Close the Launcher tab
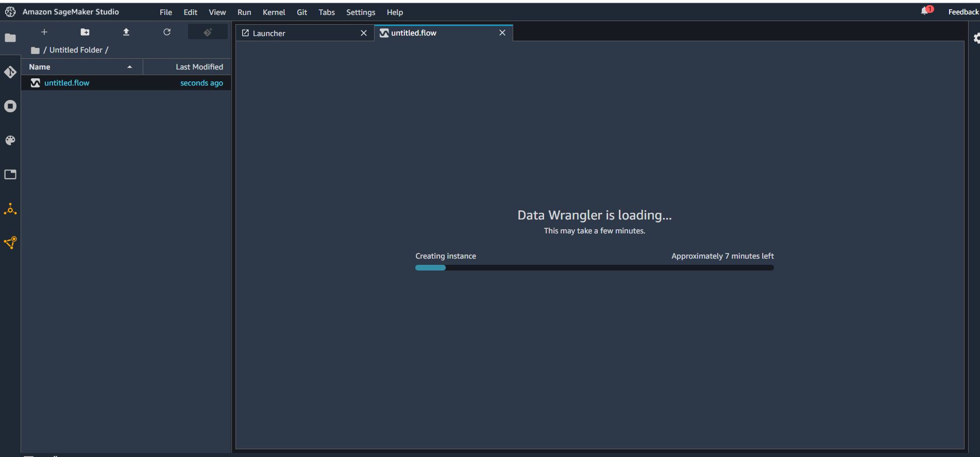980x457 pixels. coord(364,33)
